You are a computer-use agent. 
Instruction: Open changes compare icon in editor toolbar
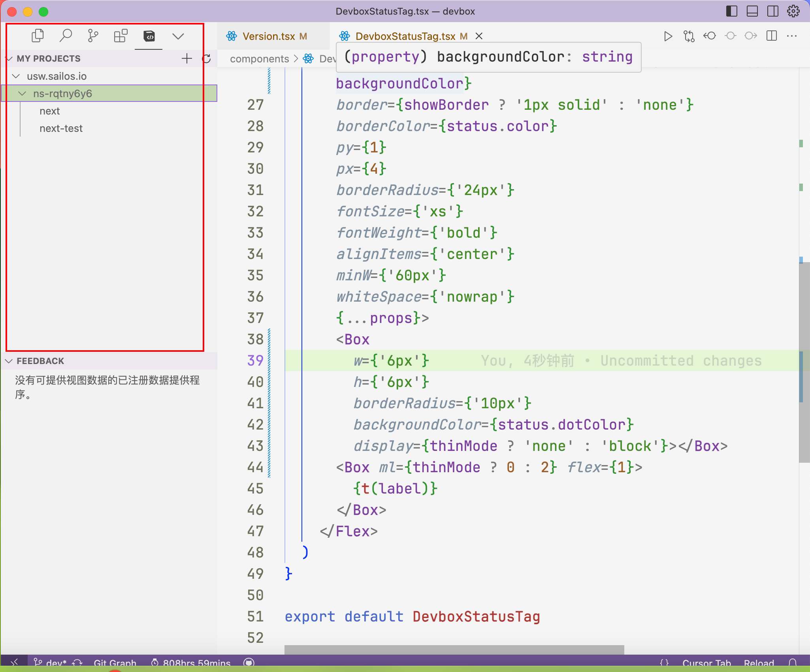pos(689,36)
